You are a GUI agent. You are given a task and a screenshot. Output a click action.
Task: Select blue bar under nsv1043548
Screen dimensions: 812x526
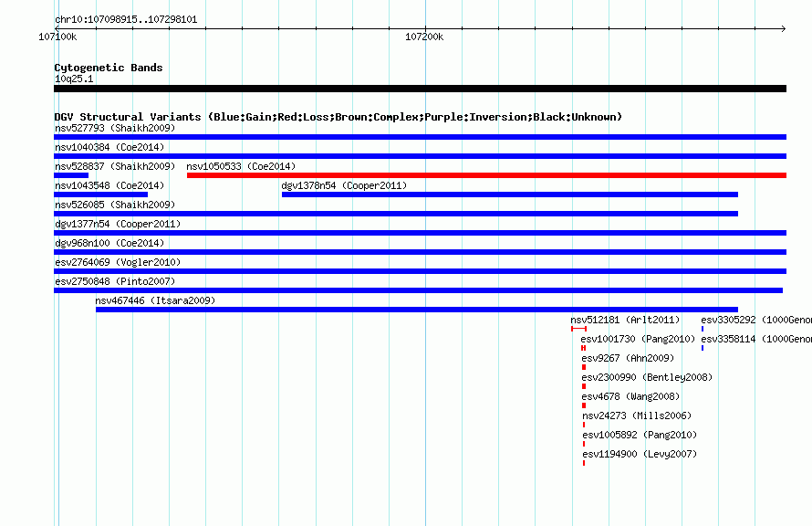(x=101, y=195)
